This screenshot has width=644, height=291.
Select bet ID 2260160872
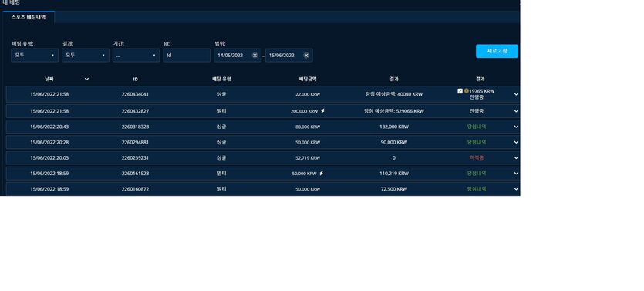point(135,189)
